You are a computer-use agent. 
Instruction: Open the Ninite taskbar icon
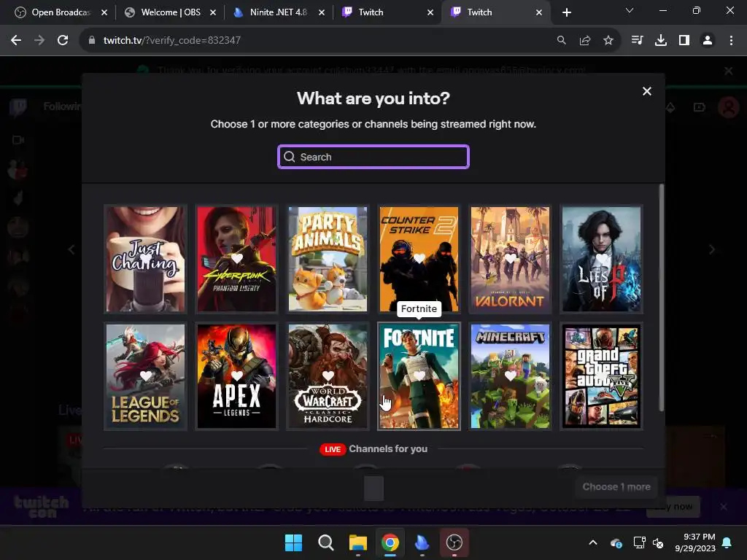click(x=422, y=542)
